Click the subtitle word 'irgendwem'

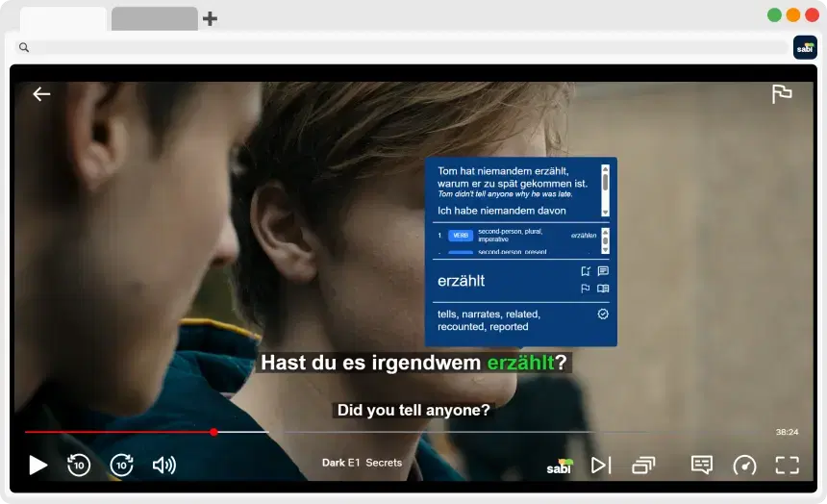426,363
